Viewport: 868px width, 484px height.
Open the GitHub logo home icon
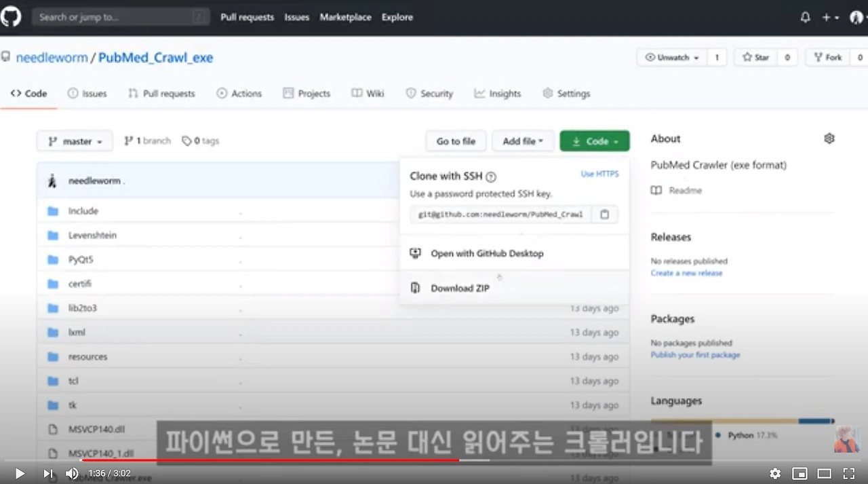11,16
